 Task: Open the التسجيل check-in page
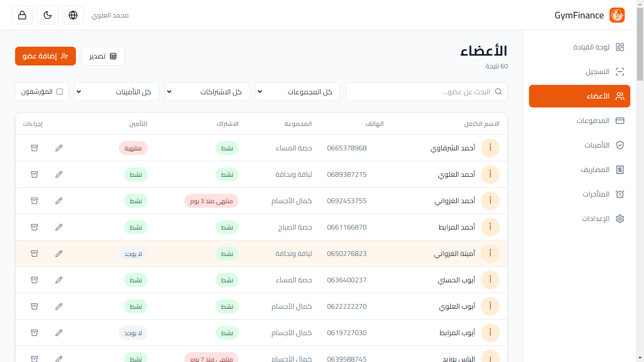(x=579, y=72)
